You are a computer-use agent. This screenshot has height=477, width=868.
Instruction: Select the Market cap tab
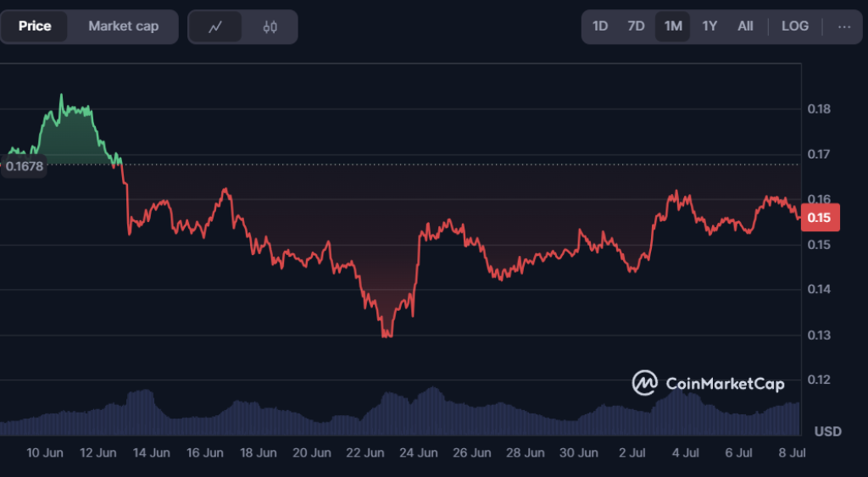[x=123, y=26]
